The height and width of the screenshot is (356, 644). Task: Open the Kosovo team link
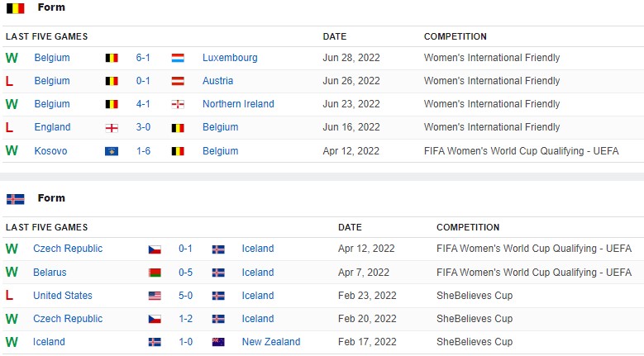point(50,151)
